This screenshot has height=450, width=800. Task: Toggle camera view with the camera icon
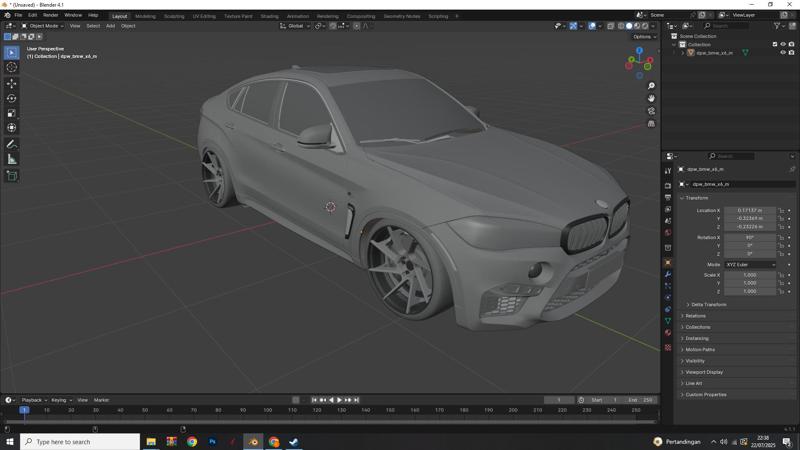[x=651, y=111]
